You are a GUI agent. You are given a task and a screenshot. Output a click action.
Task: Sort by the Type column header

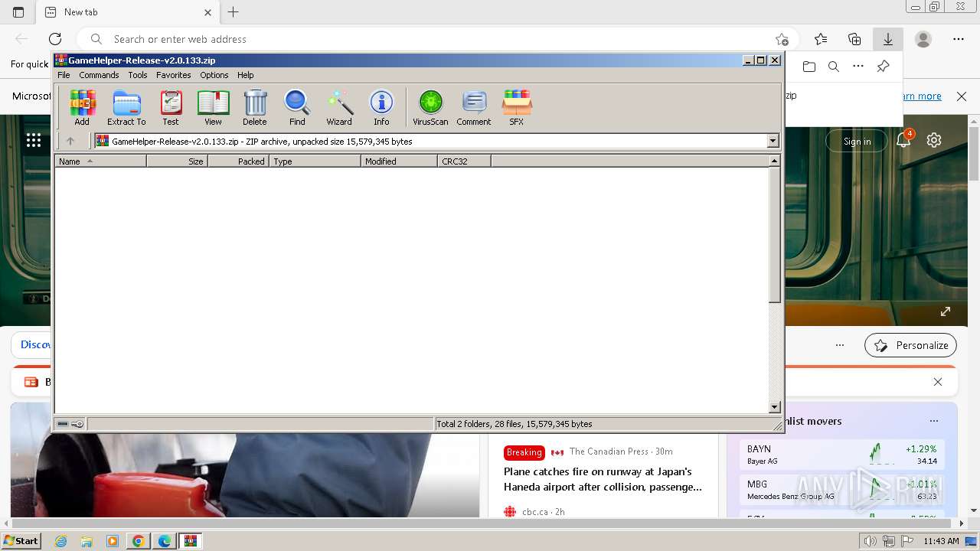315,161
